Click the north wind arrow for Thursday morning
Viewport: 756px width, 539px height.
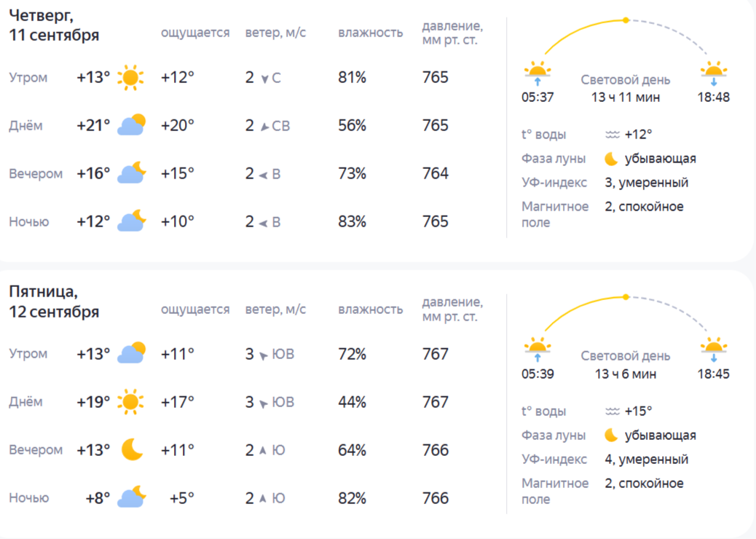tap(264, 79)
